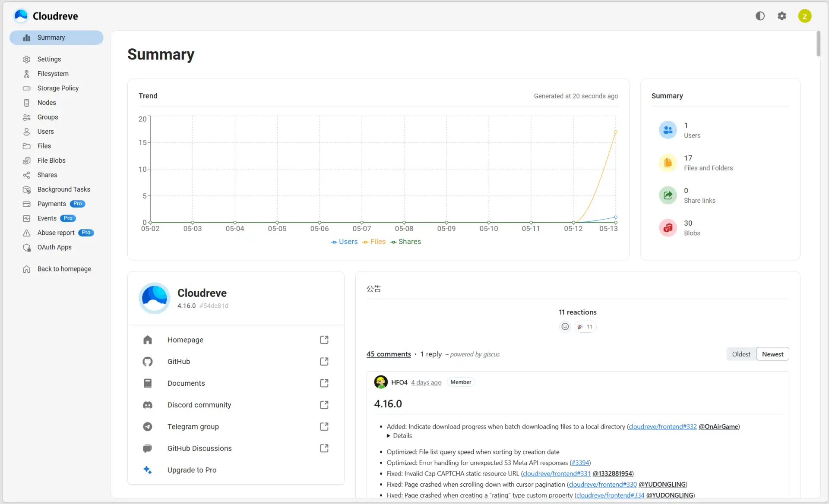Screen dimensions: 829x504
Task: Click the Back to homepage house icon
Action: [x=27, y=269]
